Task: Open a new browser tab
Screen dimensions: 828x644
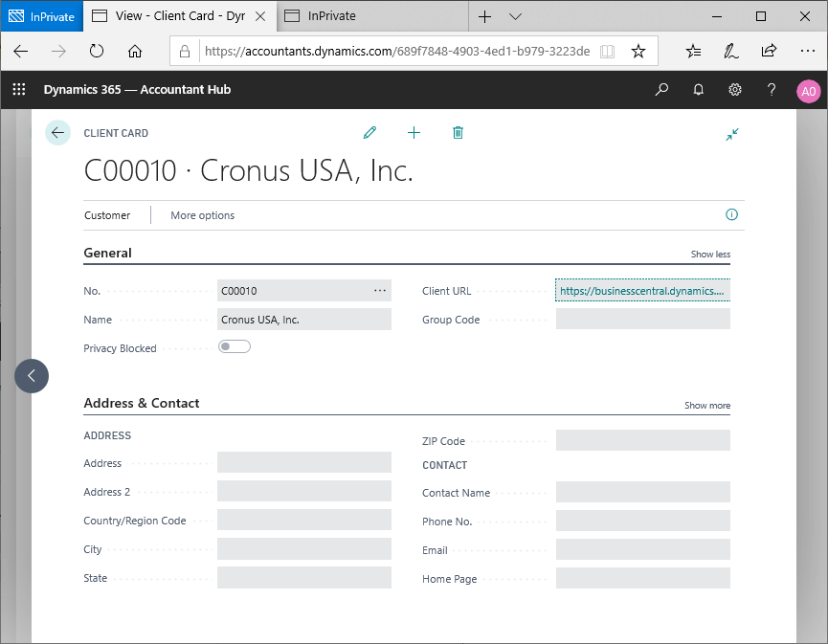Action: (x=484, y=17)
